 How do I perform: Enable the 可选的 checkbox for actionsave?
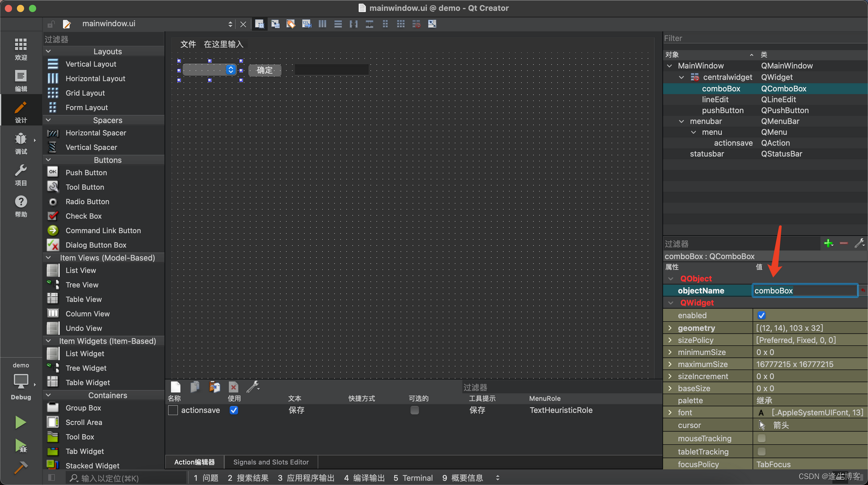pos(414,410)
